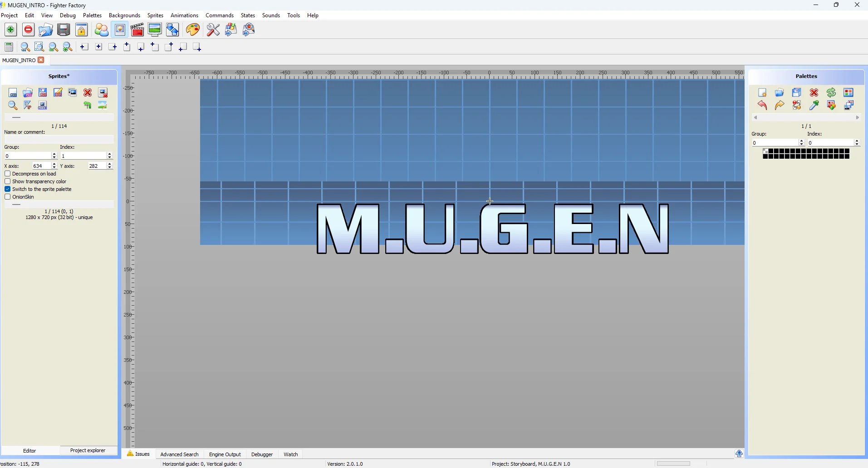This screenshot has width=868, height=468.
Task: Open the Backgrounds menu
Action: 125,15
